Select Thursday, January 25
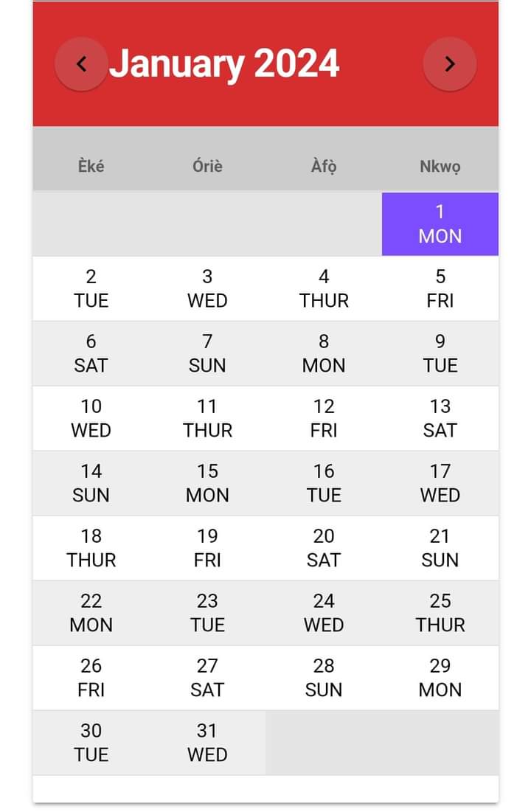 (x=440, y=613)
